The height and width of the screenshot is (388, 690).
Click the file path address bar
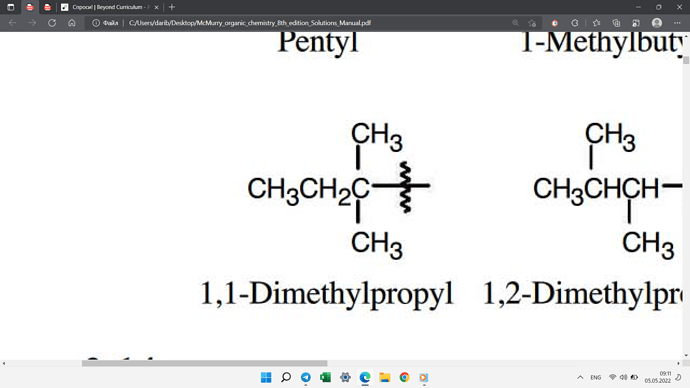point(250,23)
